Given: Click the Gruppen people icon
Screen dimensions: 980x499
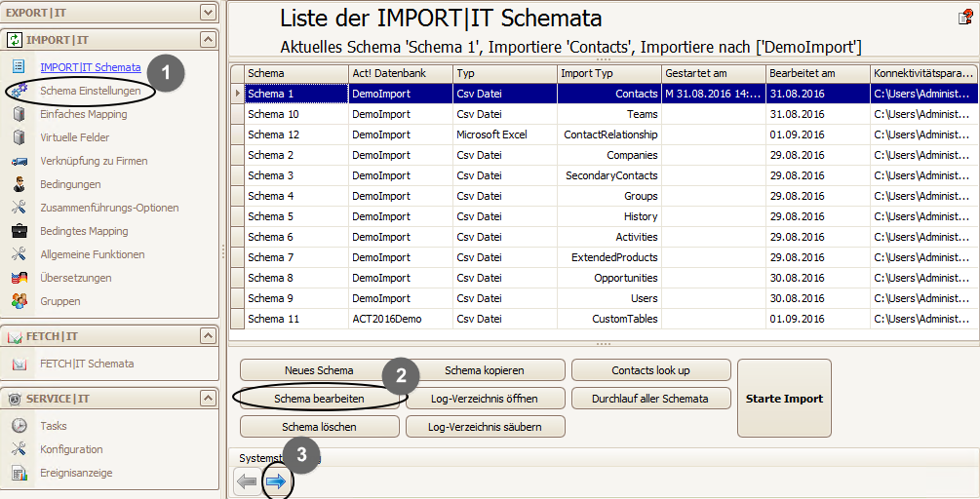Looking at the screenshot, I should [x=20, y=301].
